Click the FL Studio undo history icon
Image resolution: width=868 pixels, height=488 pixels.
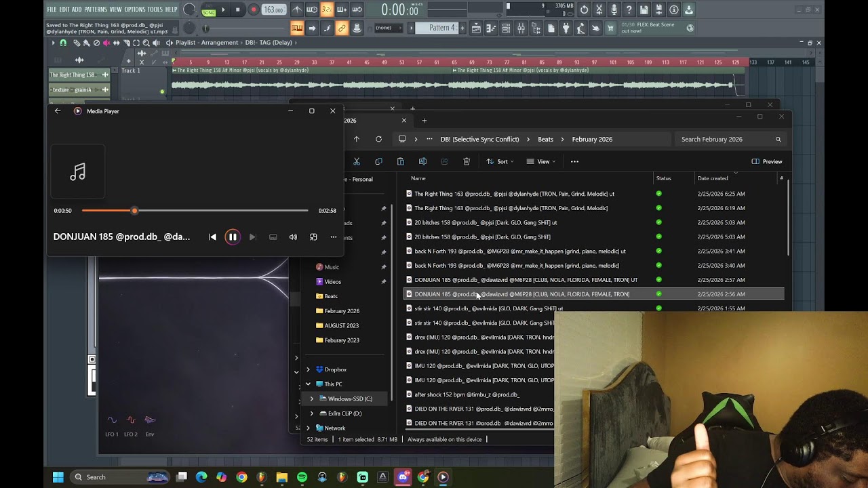pyautogui.click(x=584, y=9)
